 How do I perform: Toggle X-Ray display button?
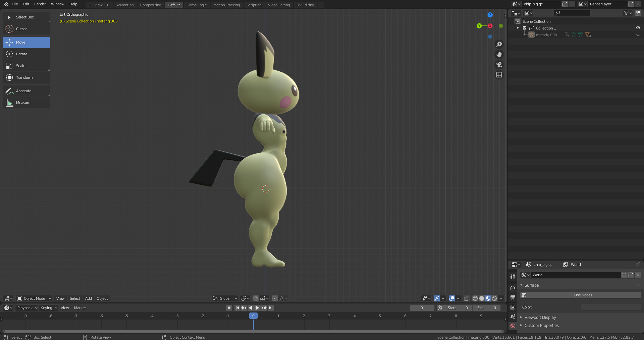(467, 298)
